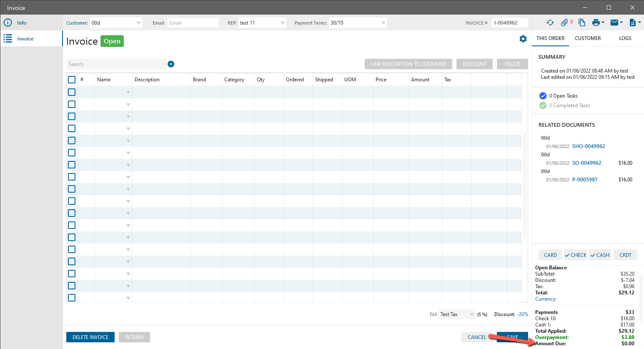
Task: Click the INVOICE # field I-0049962
Action: click(510, 23)
